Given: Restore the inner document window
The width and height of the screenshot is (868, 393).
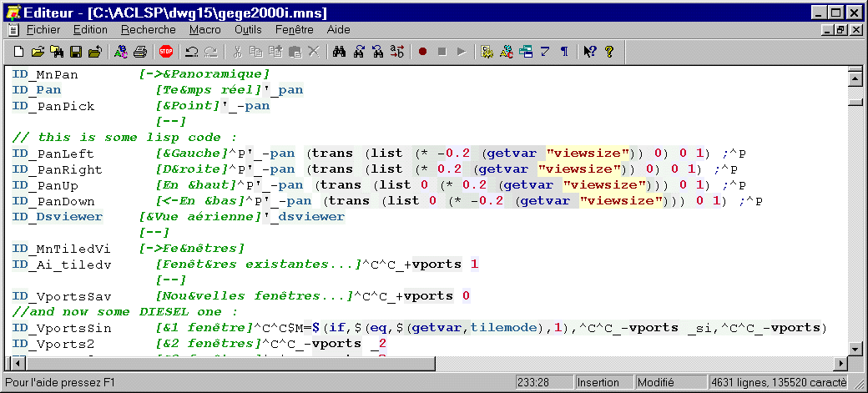Looking at the screenshot, I should (x=840, y=30).
